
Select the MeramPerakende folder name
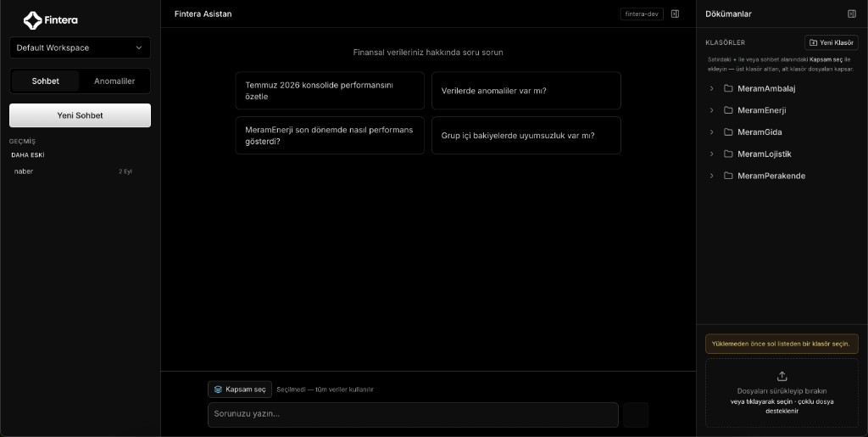point(771,176)
